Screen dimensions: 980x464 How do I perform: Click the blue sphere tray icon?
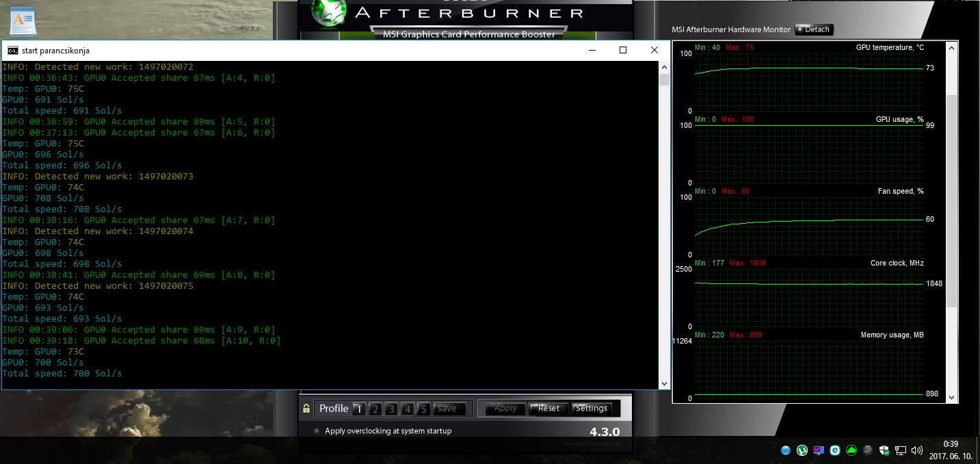click(x=786, y=450)
